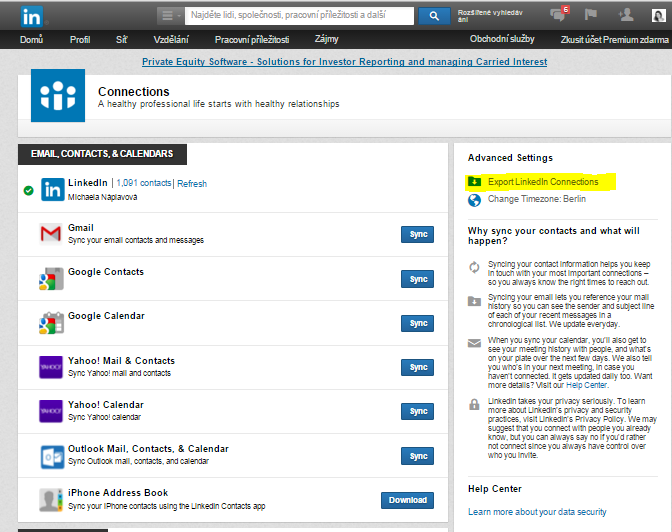
Task: Click the Outlook icon
Action: click(52, 457)
